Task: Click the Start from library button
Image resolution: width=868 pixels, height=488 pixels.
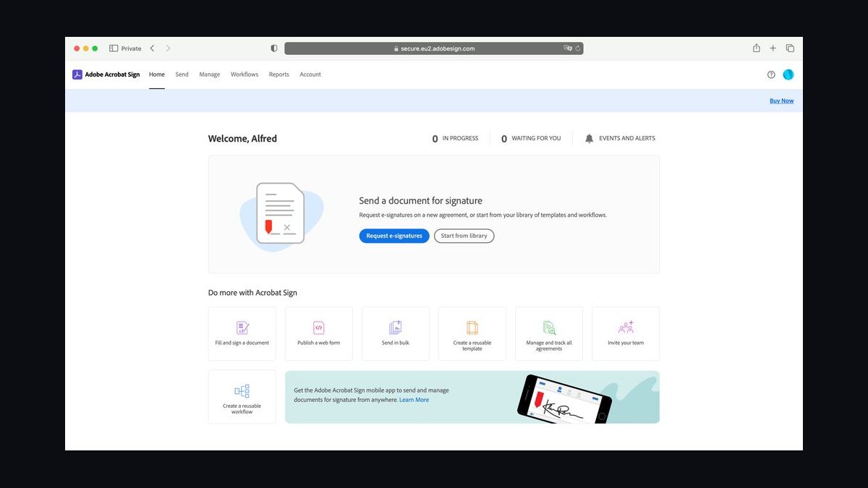Action: [x=464, y=236]
